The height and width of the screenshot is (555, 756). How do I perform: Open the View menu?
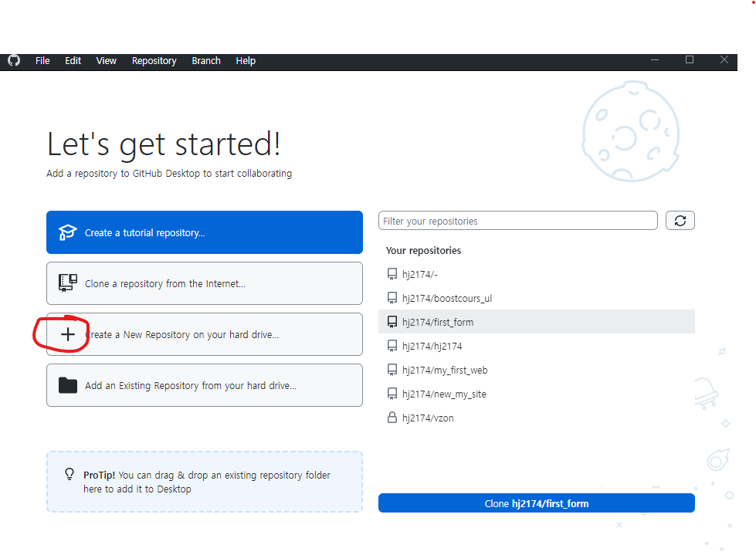pos(106,61)
